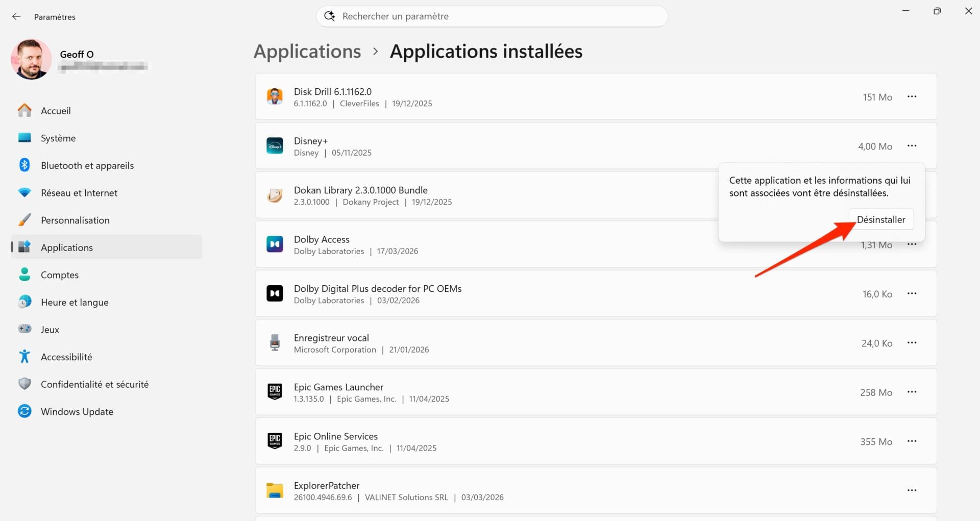Click the Windows Update icon
This screenshot has width=980, height=521.
(x=24, y=411)
